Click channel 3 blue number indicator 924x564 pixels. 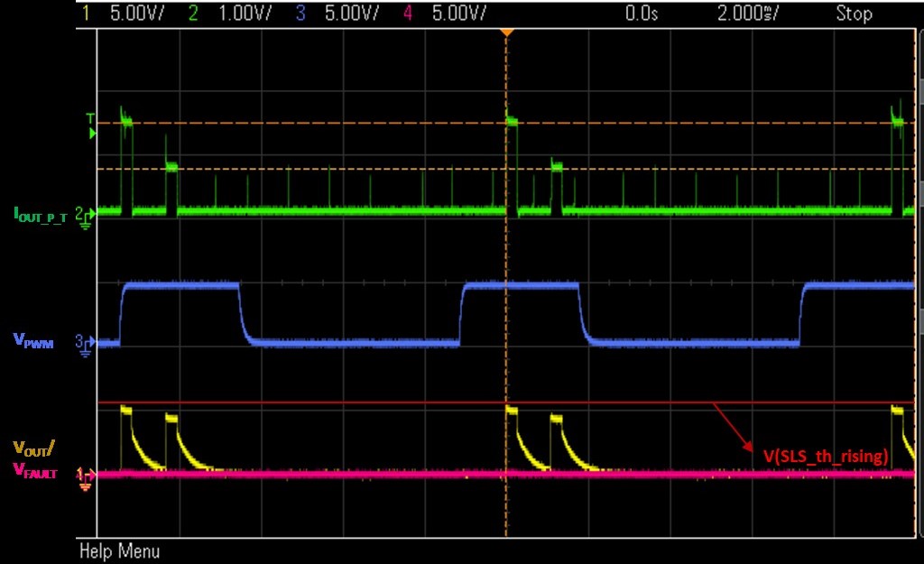pyautogui.click(x=300, y=14)
